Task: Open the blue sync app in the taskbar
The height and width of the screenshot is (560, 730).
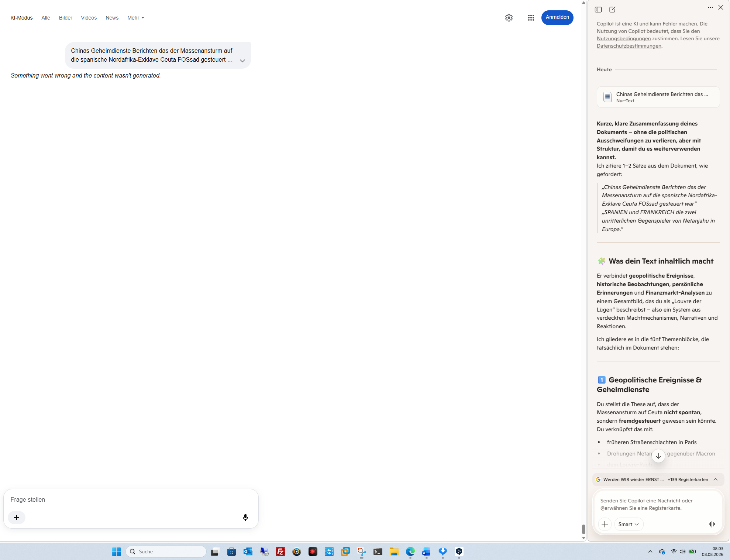Action: (329, 552)
